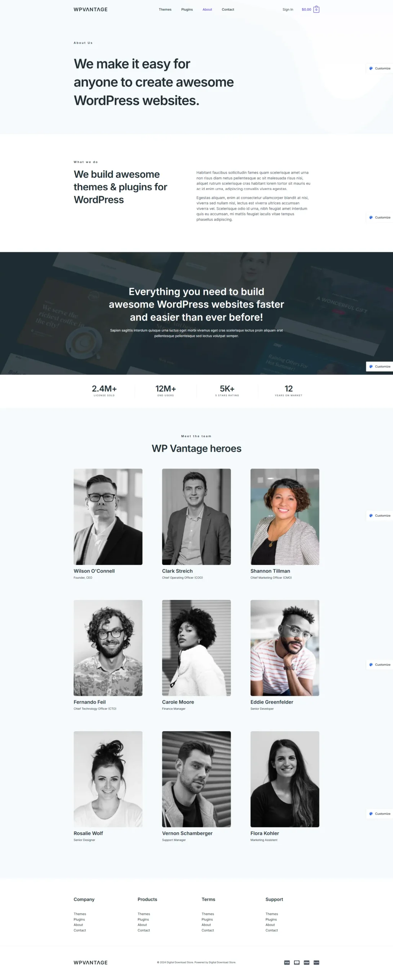Click the Stripe payment icon in footer
The width and height of the screenshot is (393, 980).
click(307, 962)
